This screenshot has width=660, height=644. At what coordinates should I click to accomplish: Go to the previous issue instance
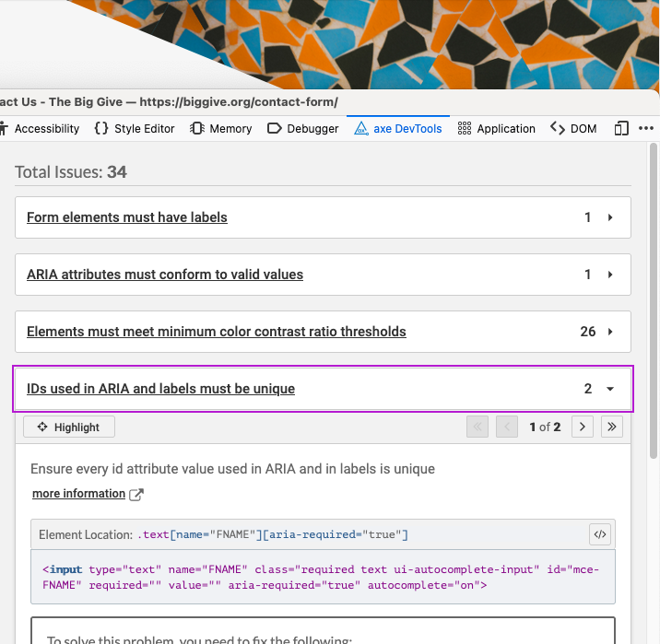pos(507,427)
